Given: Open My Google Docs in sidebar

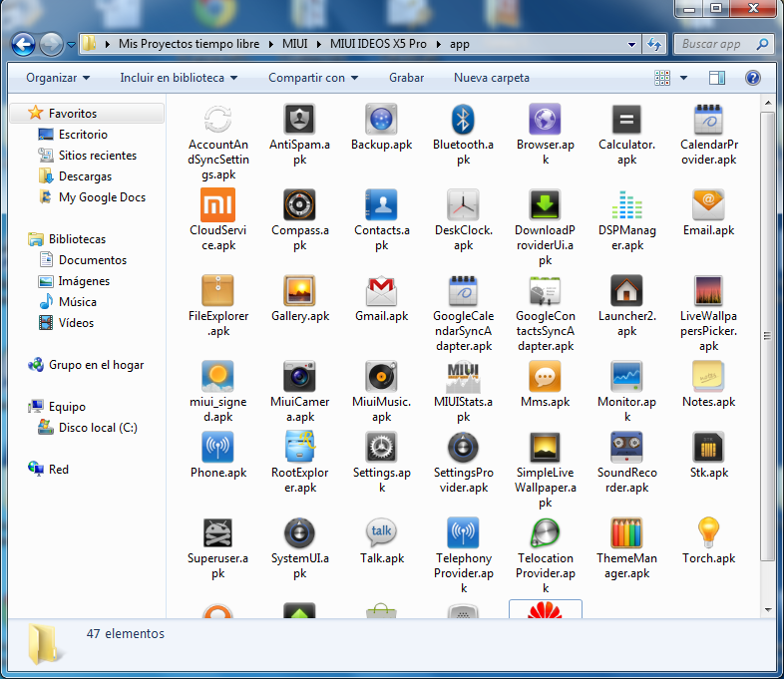Looking at the screenshot, I should click(102, 197).
